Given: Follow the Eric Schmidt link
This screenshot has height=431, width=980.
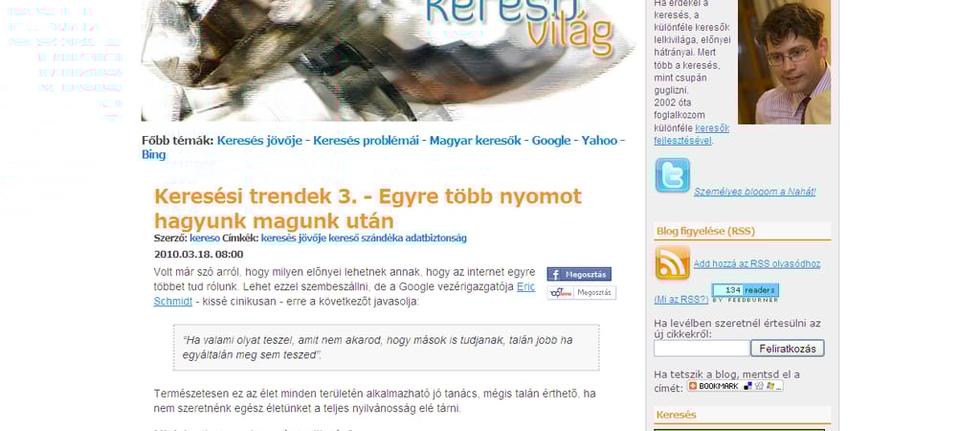Looking at the screenshot, I should pyautogui.click(x=525, y=287).
